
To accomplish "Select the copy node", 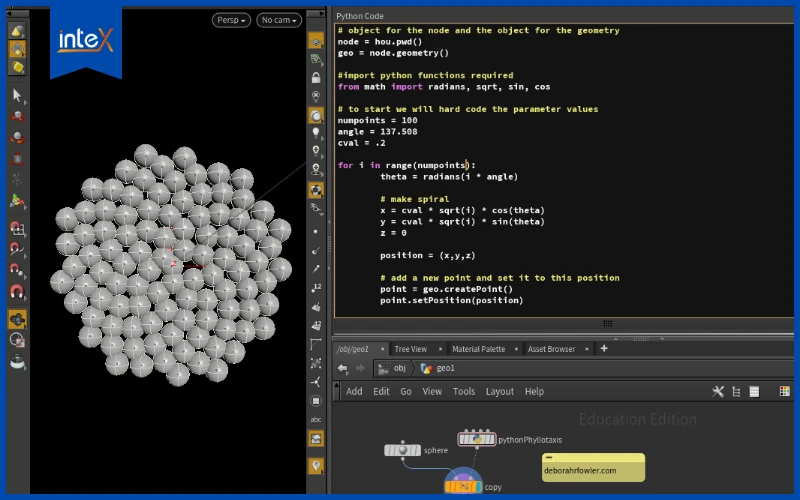I will coord(463,486).
